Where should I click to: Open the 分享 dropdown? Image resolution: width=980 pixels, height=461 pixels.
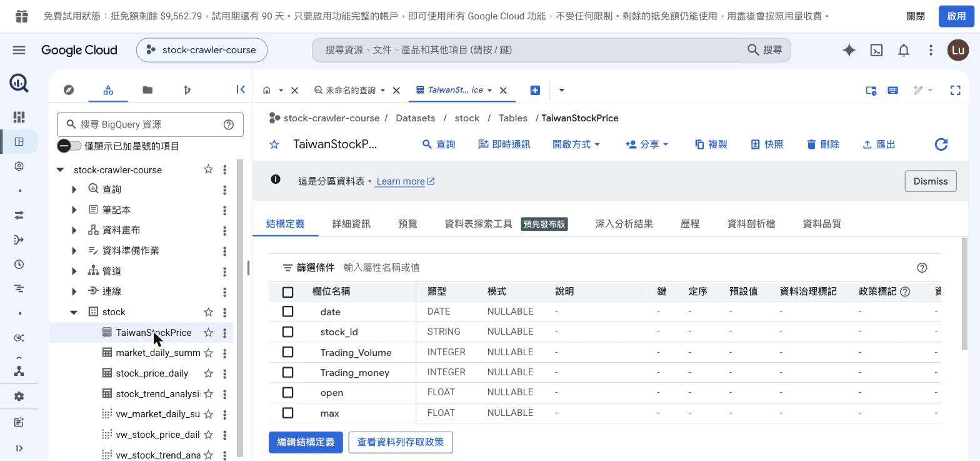[x=647, y=144]
